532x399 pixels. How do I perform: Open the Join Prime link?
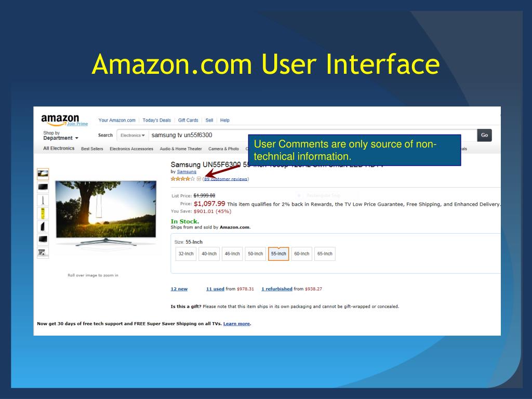[x=77, y=124]
